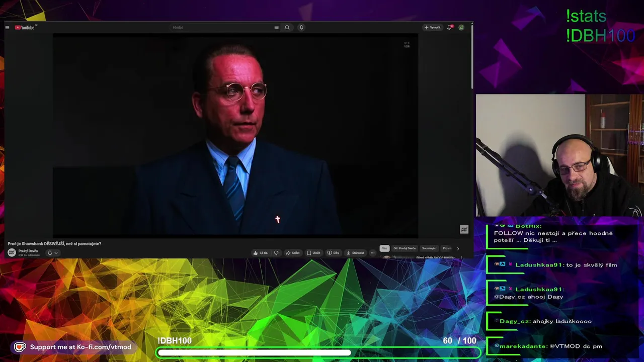Click the !DBH100 goal progress bar

pyautogui.click(x=318, y=353)
